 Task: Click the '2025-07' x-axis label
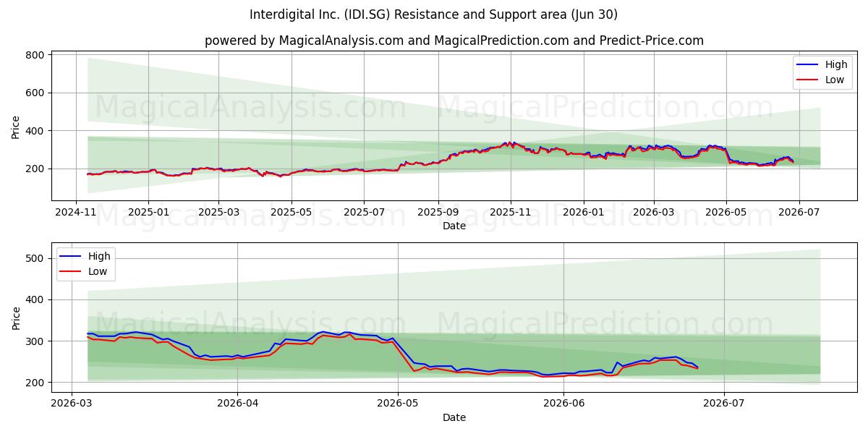coord(363,213)
